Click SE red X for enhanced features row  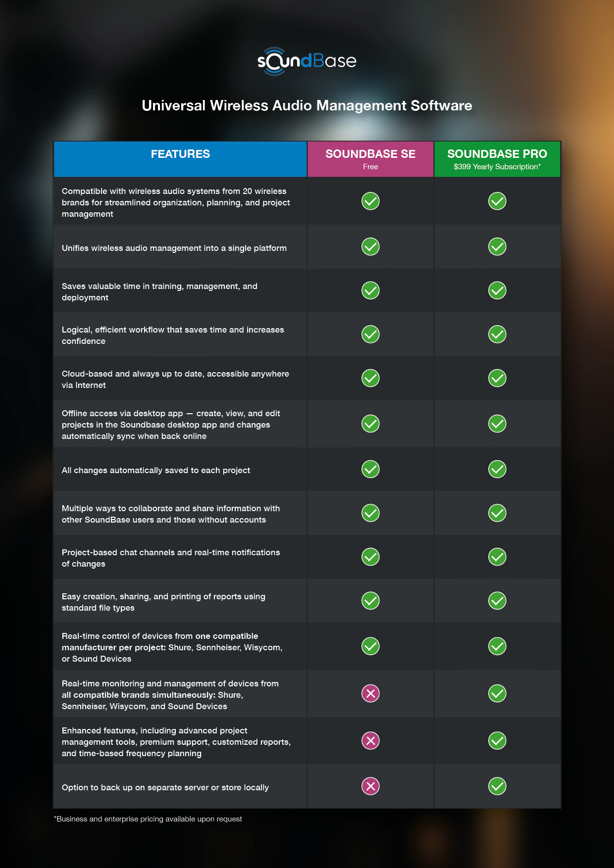[x=370, y=741]
